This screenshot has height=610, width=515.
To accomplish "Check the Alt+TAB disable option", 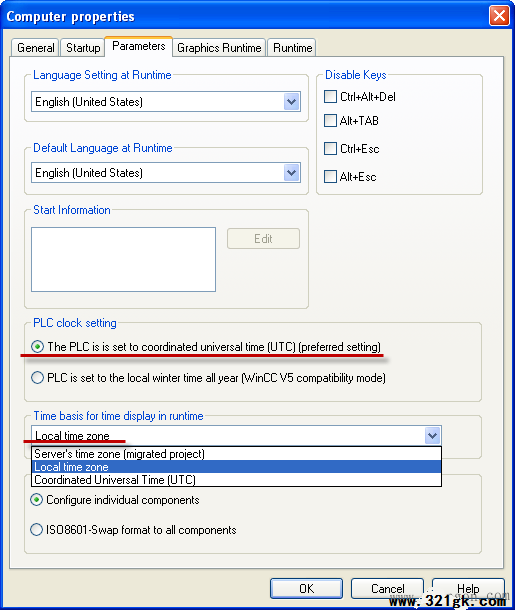I will click(330, 121).
